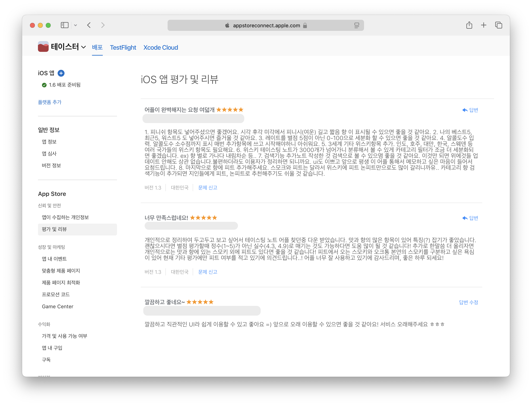Go back with the Safari back arrow
This screenshot has width=532, height=406.
pos(89,25)
